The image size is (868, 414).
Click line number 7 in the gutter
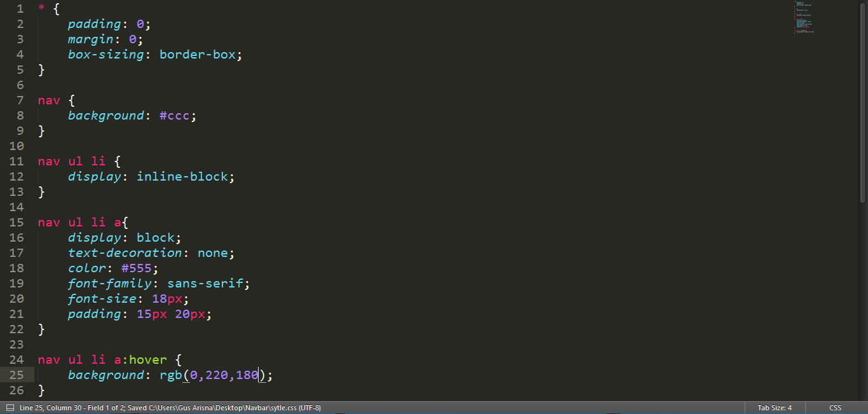click(x=19, y=100)
